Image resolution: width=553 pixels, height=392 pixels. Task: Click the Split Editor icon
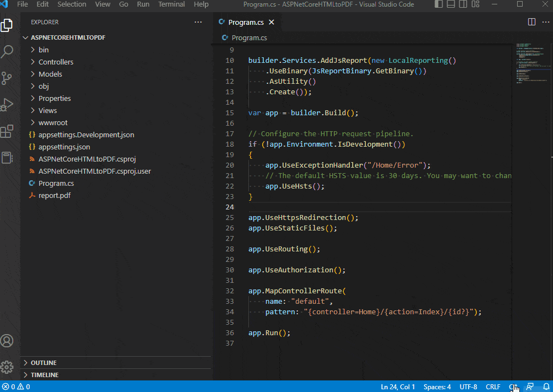pyautogui.click(x=531, y=22)
